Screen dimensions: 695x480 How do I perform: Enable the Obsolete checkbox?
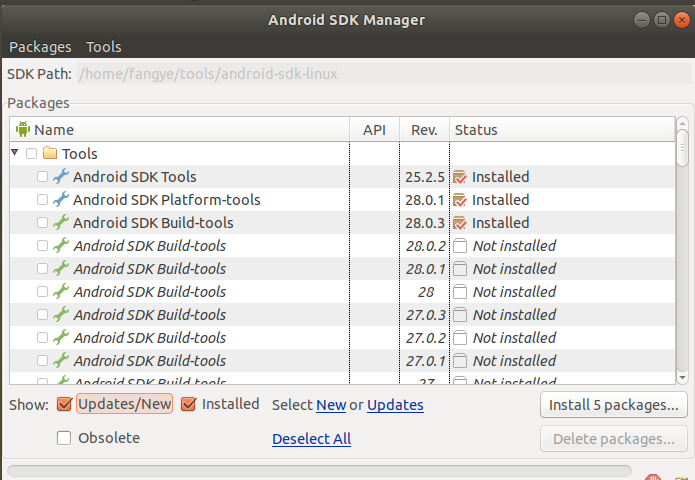(64, 438)
